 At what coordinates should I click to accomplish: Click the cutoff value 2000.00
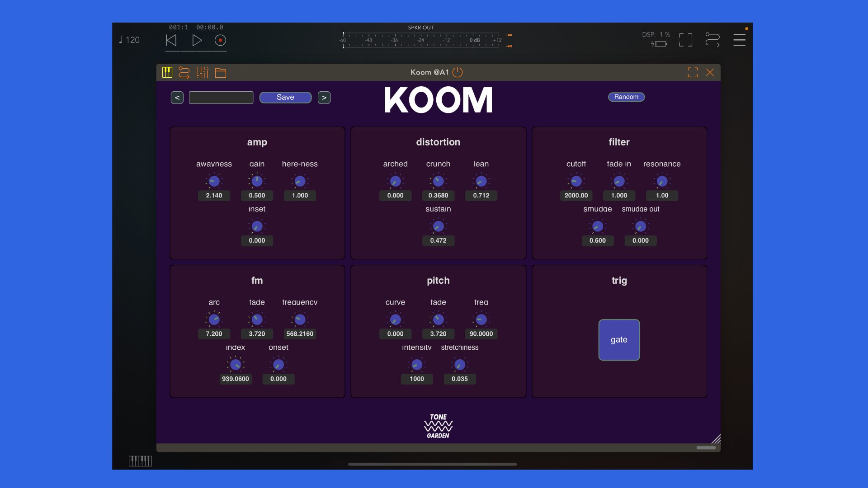576,196
